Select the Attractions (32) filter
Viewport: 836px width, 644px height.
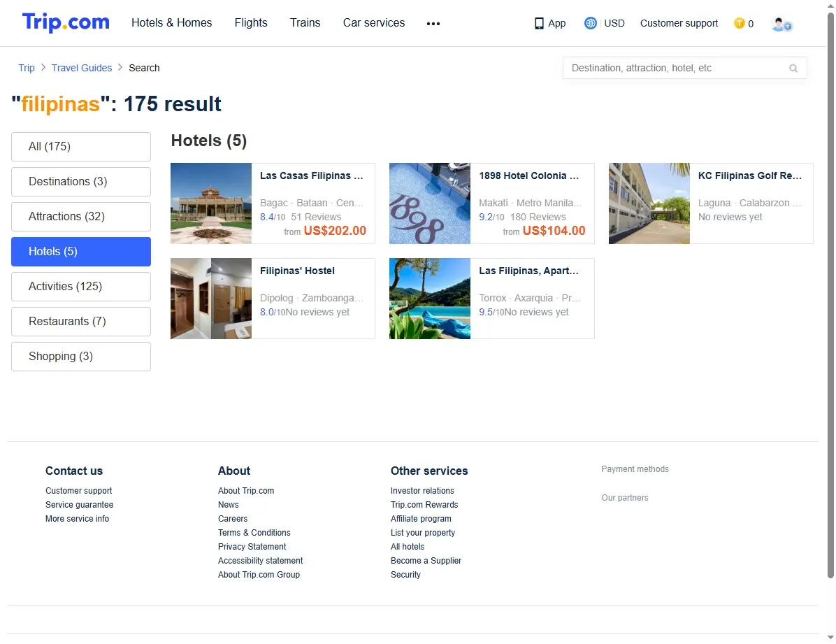81,217
